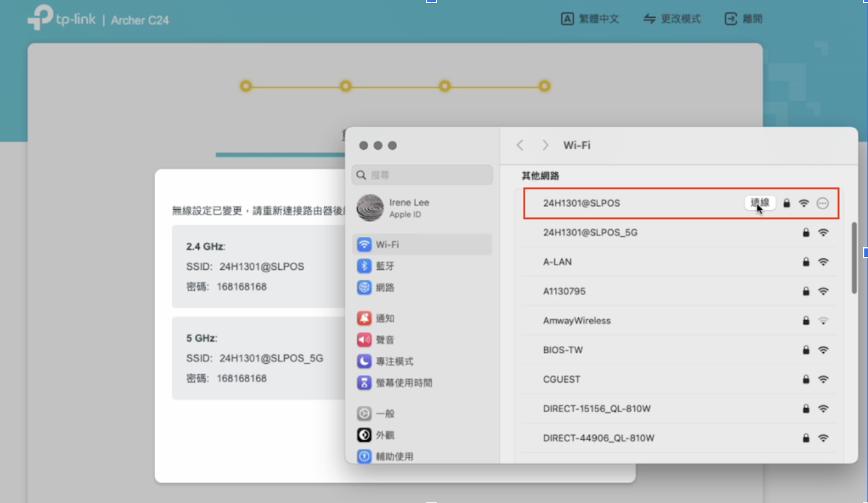Click the weak signal icon of AmwayWireless

823,321
